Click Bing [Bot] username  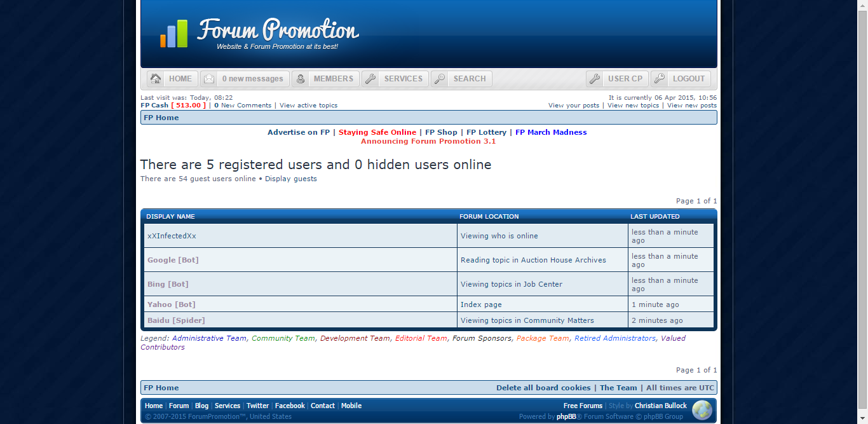(x=168, y=284)
